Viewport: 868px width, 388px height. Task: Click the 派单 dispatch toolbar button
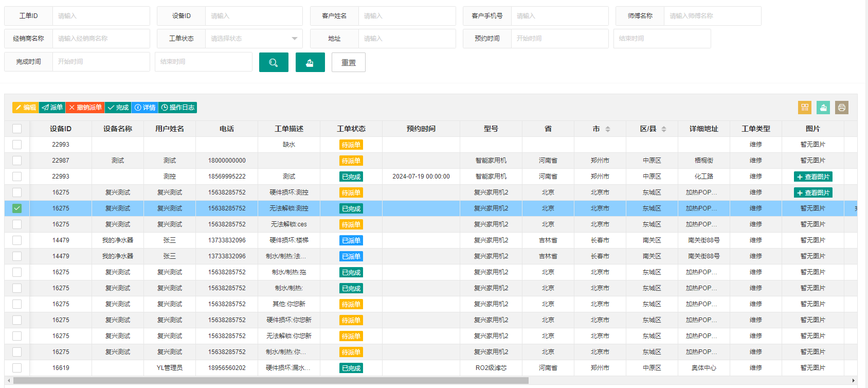[x=52, y=108]
